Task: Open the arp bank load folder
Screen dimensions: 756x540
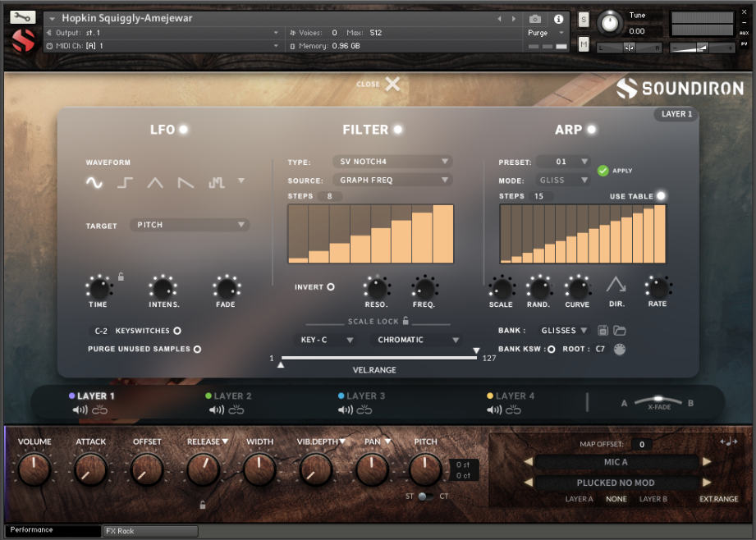Action: click(x=621, y=330)
